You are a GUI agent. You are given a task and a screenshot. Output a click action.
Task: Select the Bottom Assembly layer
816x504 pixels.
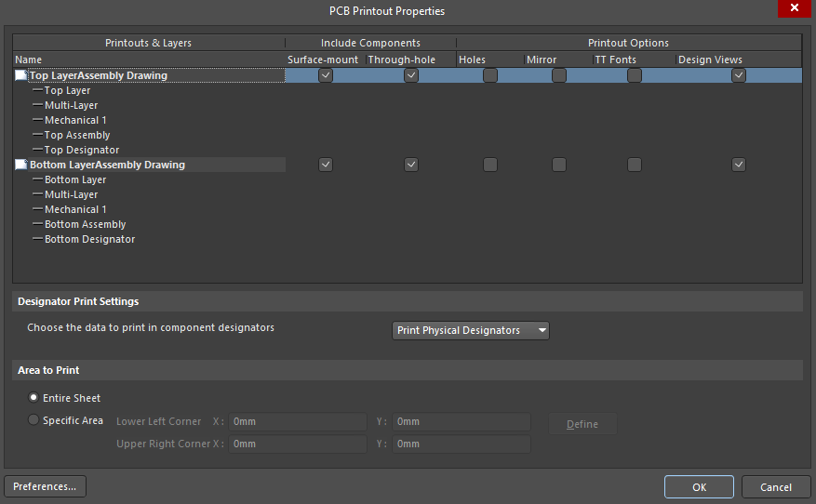(x=85, y=224)
